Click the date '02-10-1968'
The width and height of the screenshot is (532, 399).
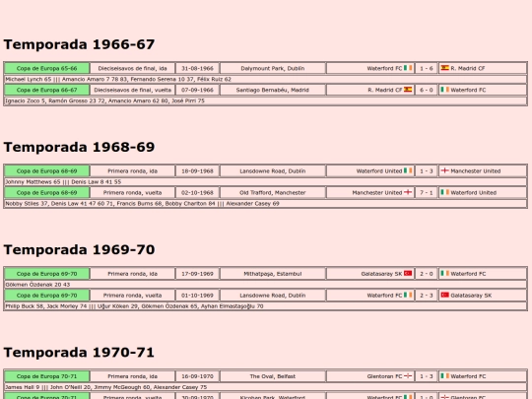tap(197, 193)
